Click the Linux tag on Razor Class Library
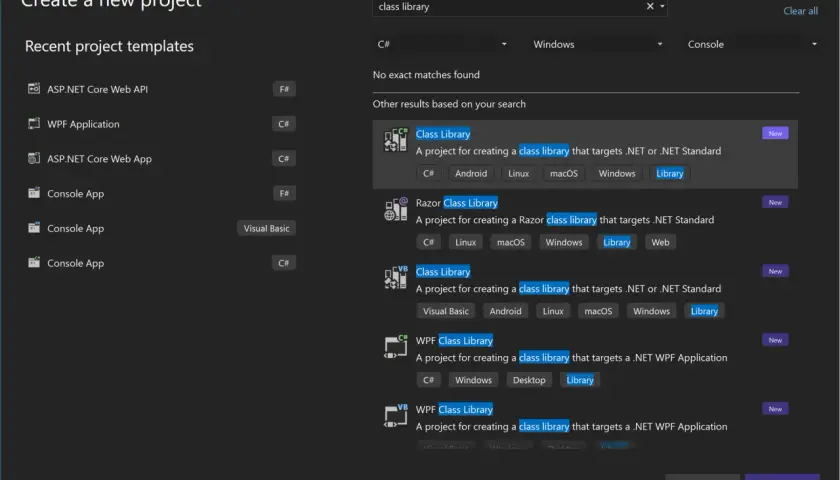 tap(466, 242)
